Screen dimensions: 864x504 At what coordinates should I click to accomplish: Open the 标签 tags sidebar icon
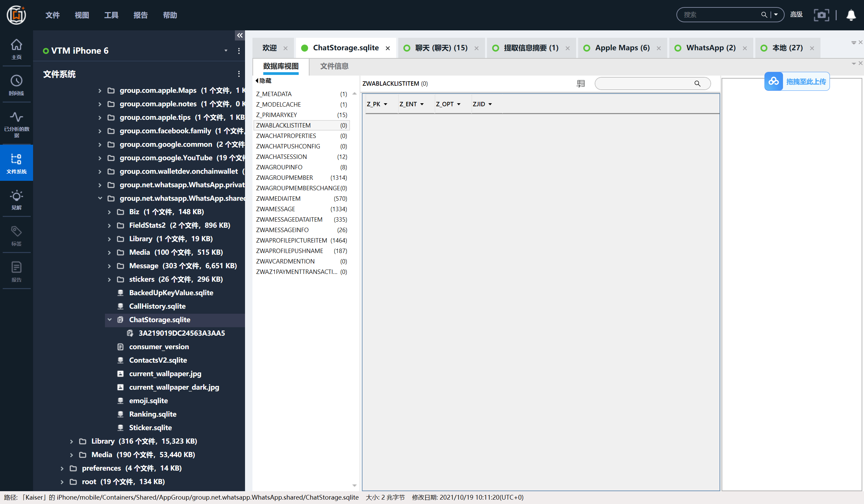pos(17,236)
